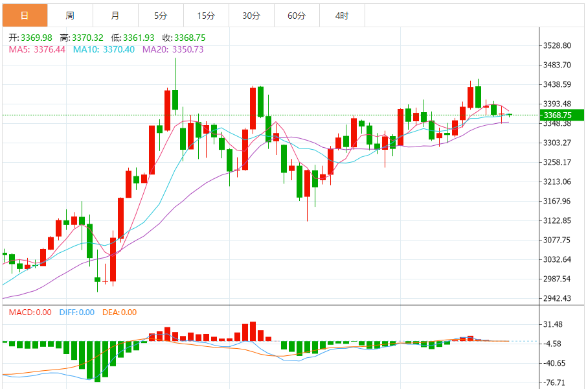Open the 60分 chart tab
Screen dimensions: 588x389
tap(297, 16)
